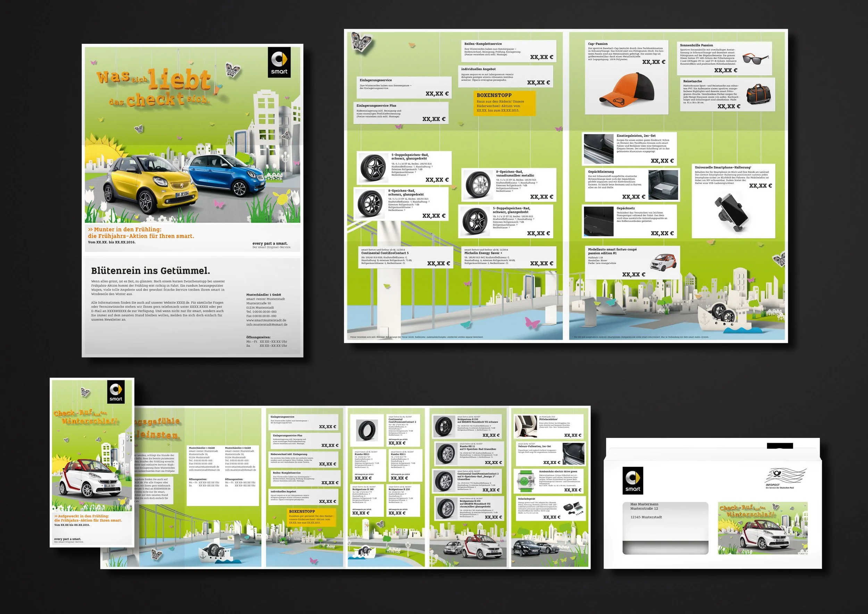Click the 'Check-Ruf' title on the folded leaflet cover
The image size is (868, 614).
click(86, 417)
